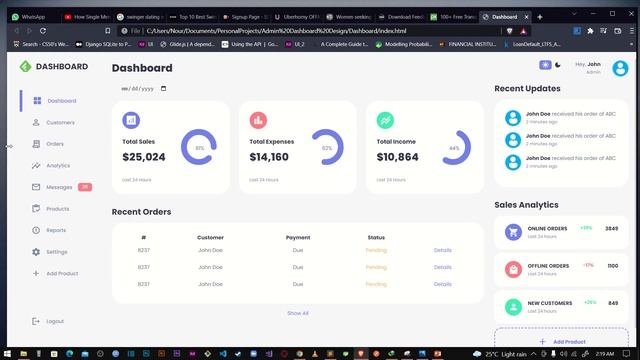Screen dimensions: 640x360
Task: Open the taskbar notification center
Action: tap(627, 353)
